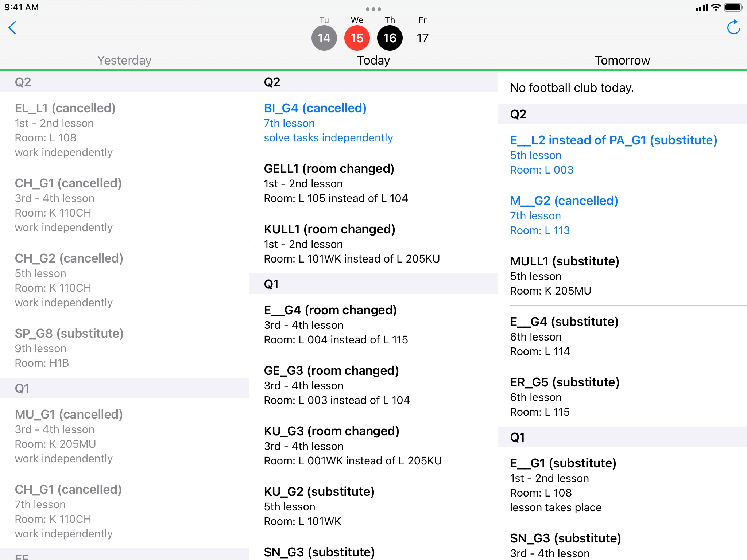Image resolution: width=747 pixels, height=560 pixels.
Task: Tap 'Room: L 004 instead of L 115'
Action: (x=336, y=340)
